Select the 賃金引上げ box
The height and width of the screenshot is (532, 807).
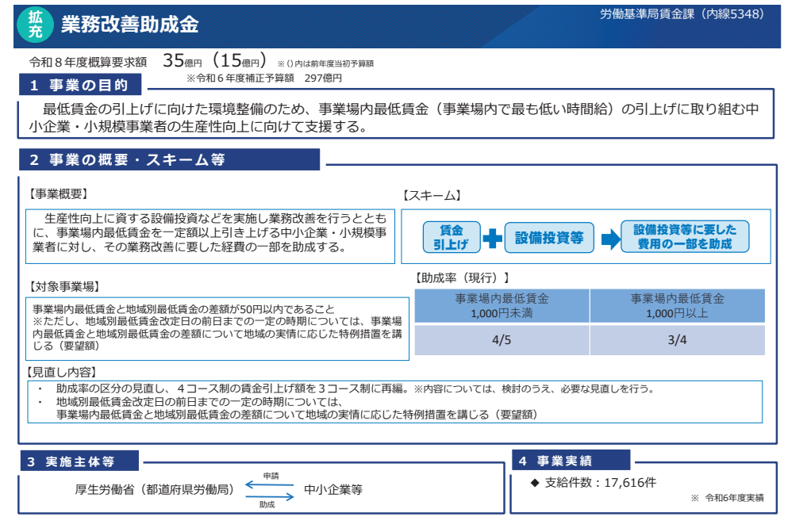click(451, 237)
